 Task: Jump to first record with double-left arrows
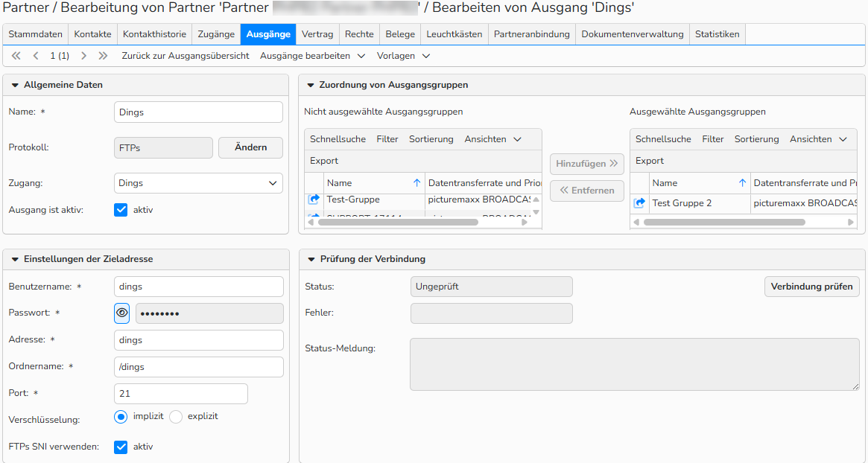[16, 56]
